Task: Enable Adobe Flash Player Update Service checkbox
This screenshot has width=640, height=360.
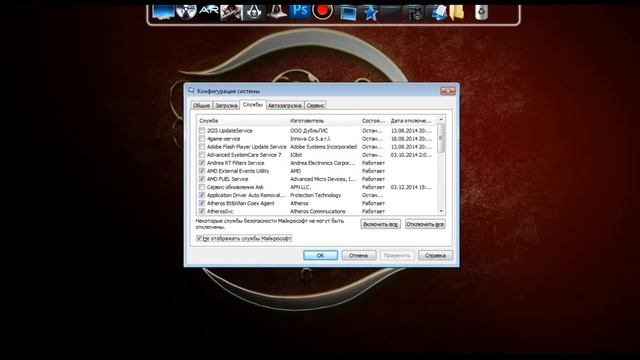Action: coord(202,147)
